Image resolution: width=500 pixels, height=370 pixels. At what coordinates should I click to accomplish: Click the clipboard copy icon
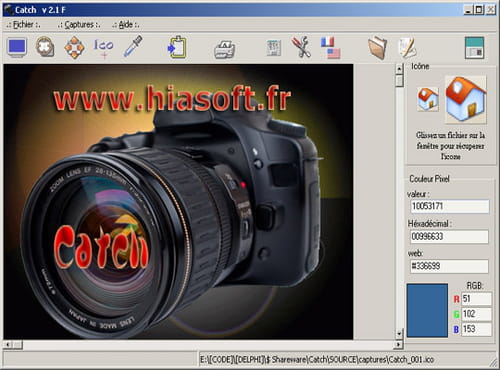177,47
